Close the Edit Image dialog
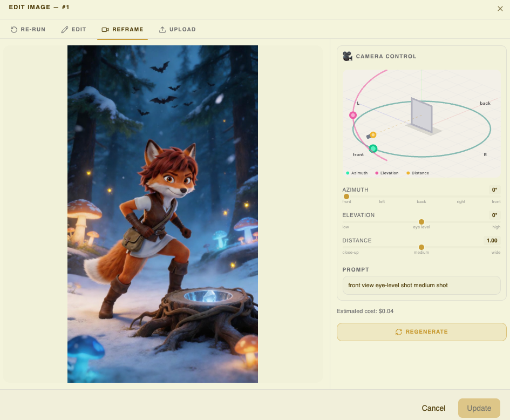 coord(500,9)
